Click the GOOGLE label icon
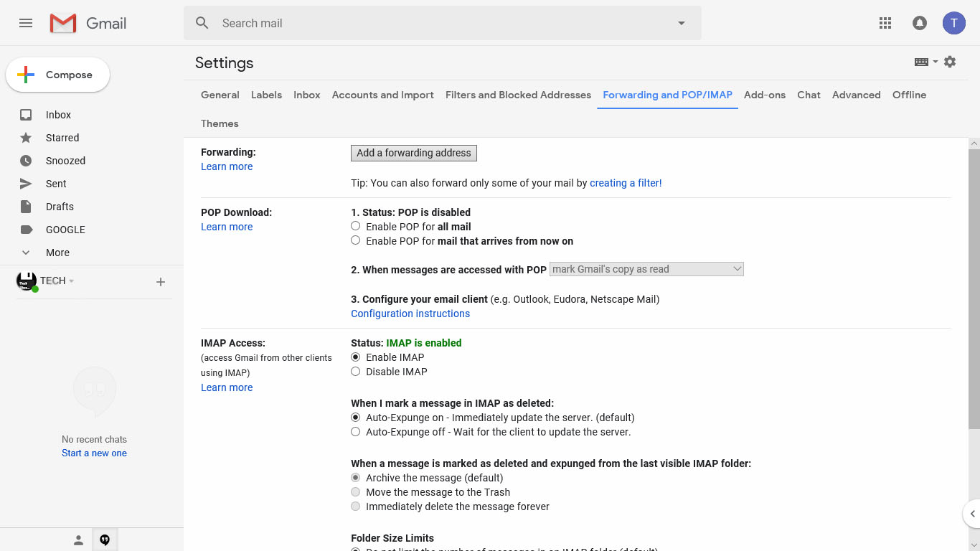The image size is (980, 551). 26,230
